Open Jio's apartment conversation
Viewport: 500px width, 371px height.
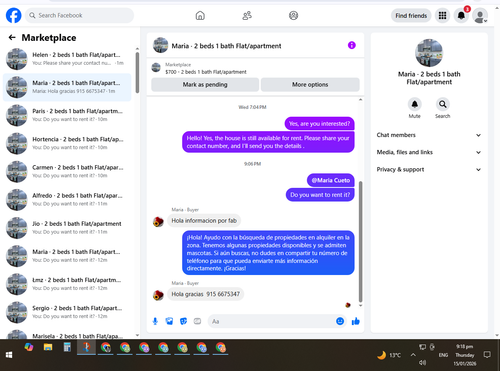(x=67, y=228)
